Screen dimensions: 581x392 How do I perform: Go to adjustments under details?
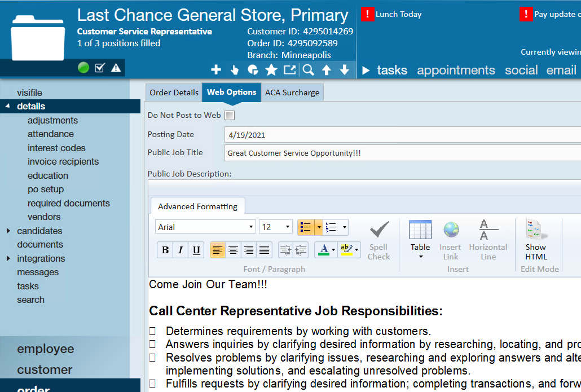[x=52, y=120]
